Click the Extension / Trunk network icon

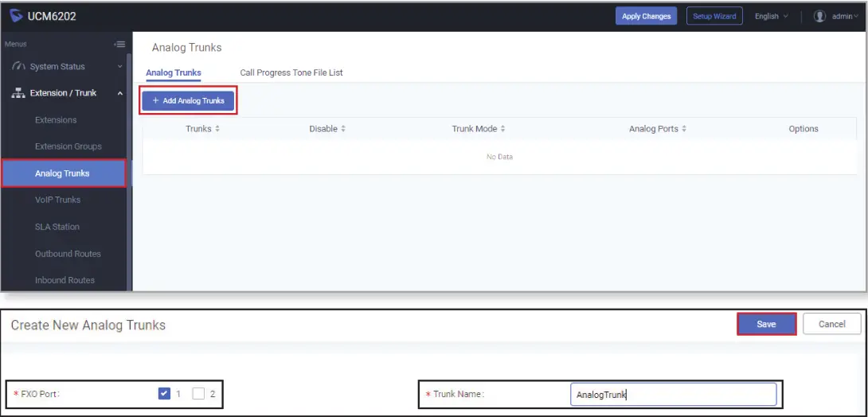19,93
